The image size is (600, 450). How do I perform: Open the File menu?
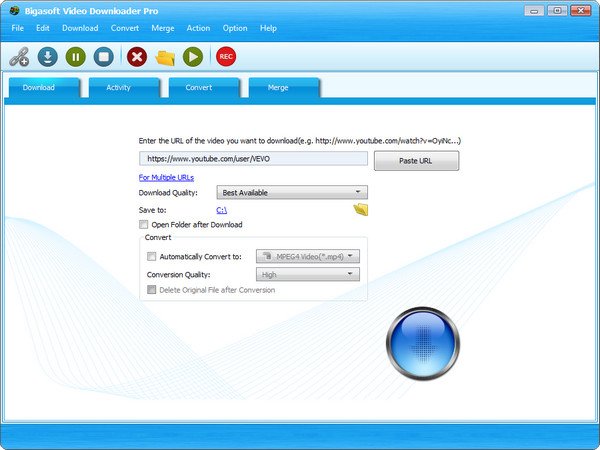pos(18,28)
